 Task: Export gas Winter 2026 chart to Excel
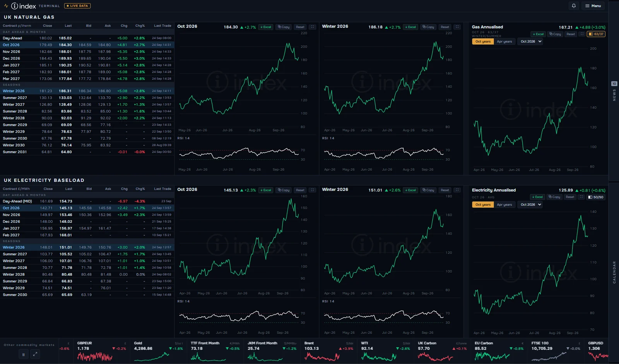410,27
